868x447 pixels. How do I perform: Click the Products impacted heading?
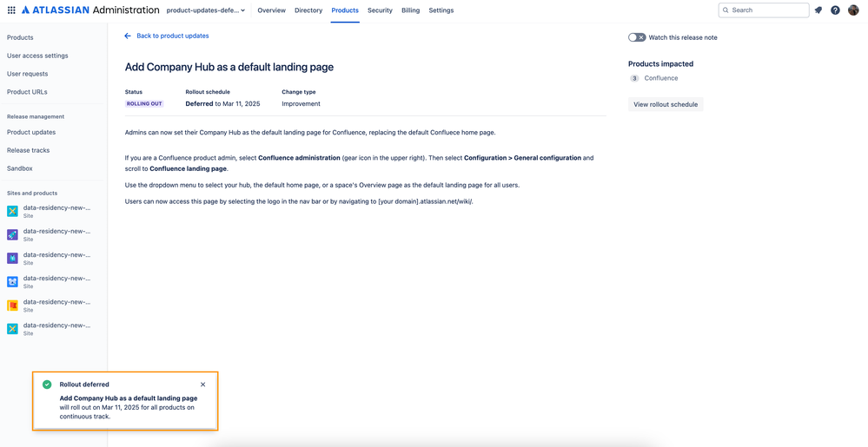660,64
